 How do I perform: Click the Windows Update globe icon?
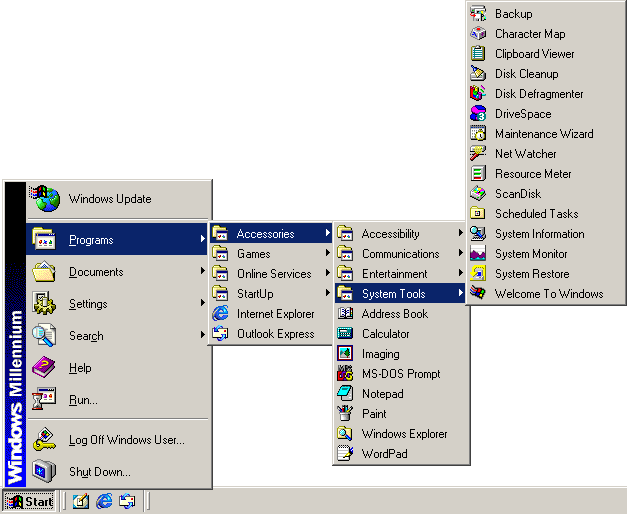[45, 198]
